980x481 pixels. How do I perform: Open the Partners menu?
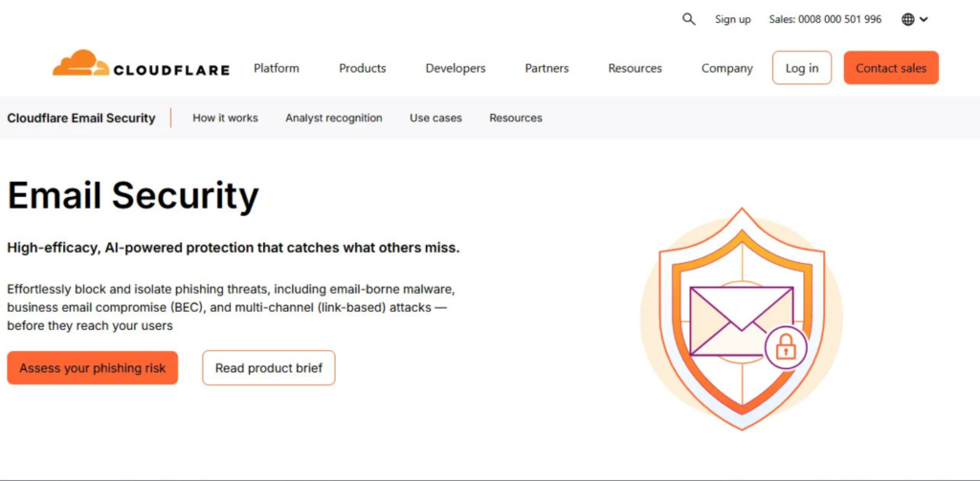point(546,69)
